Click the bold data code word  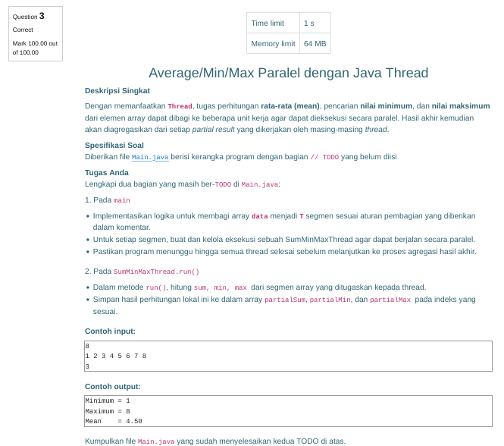coord(260,215)
